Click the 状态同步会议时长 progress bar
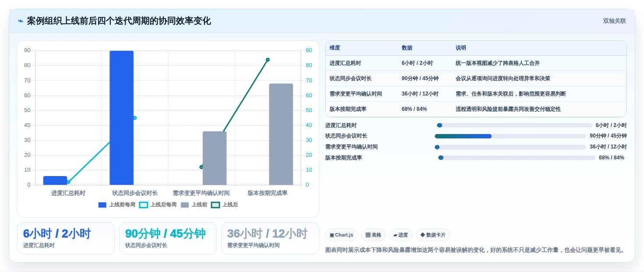644x272 pixels. (x=510, y=136)
